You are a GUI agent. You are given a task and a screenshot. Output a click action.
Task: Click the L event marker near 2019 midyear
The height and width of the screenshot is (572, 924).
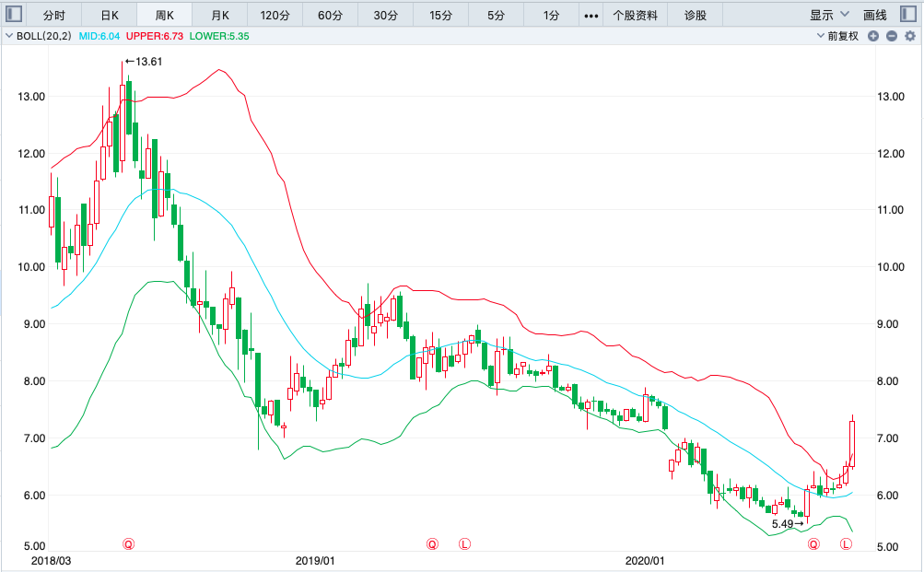tap(464, 544)
